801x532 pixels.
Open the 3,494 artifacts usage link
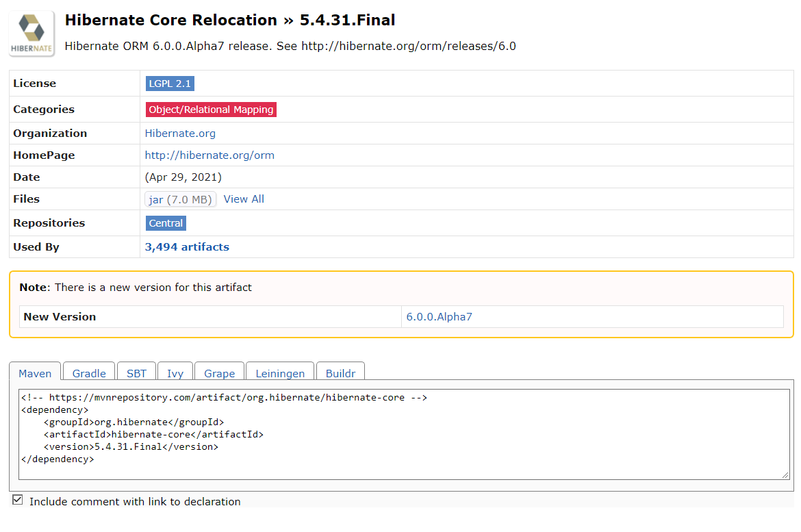coord(187,247)
